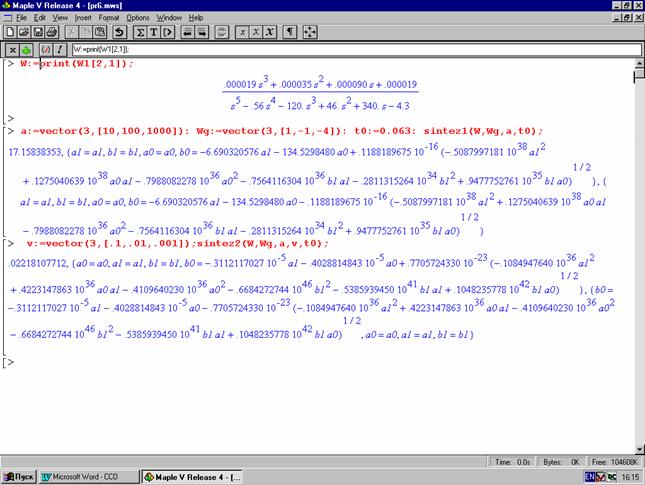Open the Format menu
645x485 pixels.
(x=108, y=18)
